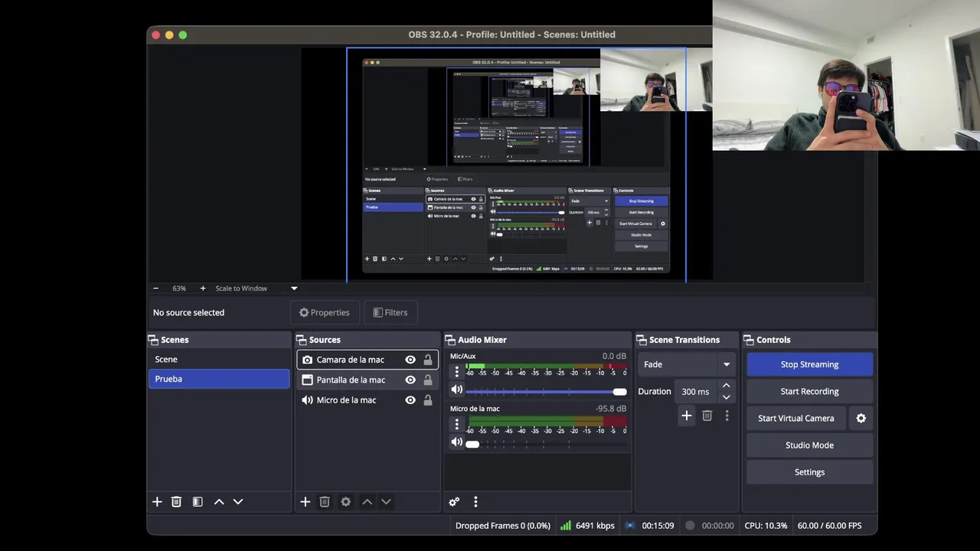Open source properties gear in Sources panel
Viewport: 980px width, 551px height.
coord(345,502)
